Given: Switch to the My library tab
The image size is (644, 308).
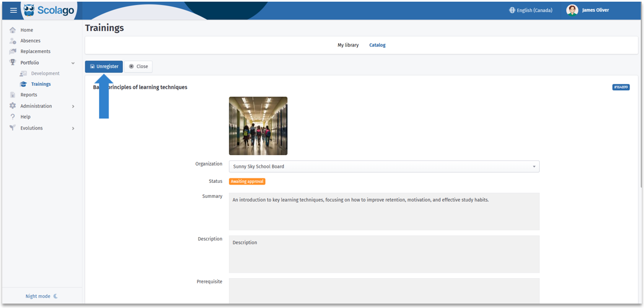Looking at the screenshot, I should click(348, 45).
